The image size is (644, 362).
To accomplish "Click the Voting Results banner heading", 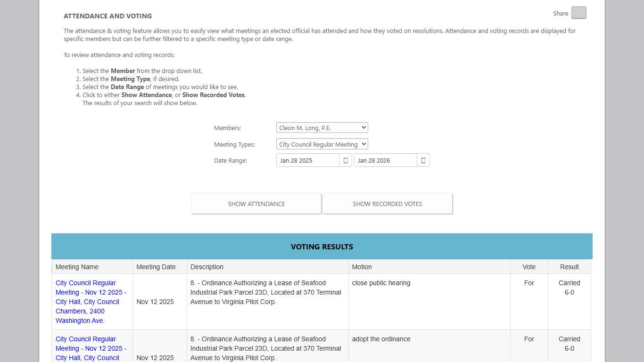I will coord(322,247).
